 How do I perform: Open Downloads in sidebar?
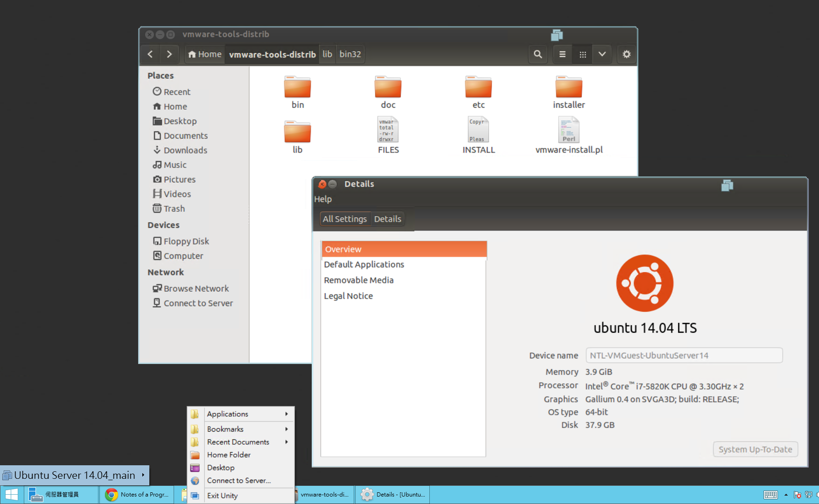[180, 150]
